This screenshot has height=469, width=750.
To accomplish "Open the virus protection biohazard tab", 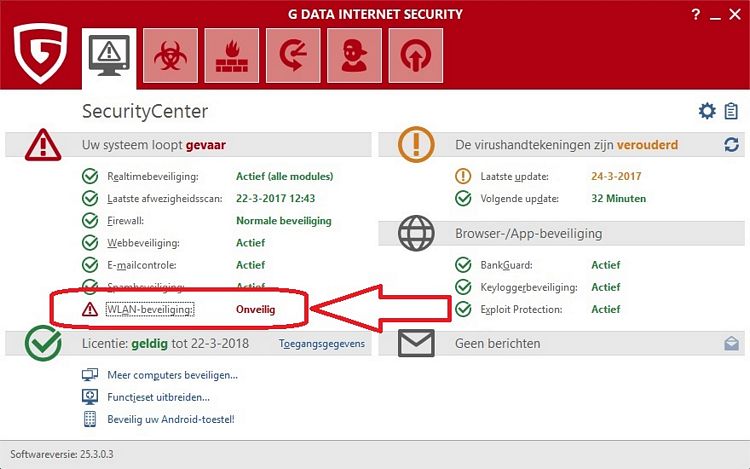I will click(x=170, y=55).
